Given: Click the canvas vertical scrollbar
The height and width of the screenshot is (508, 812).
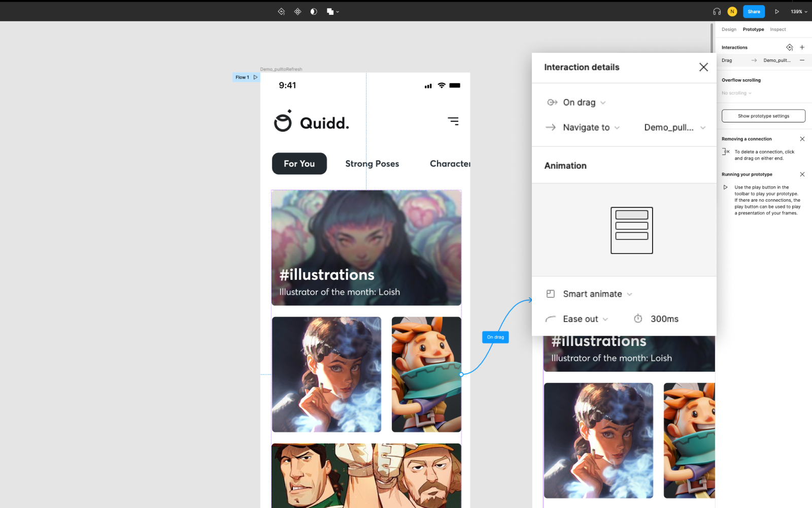Looking at the screenshot, I should pos(712,38).
